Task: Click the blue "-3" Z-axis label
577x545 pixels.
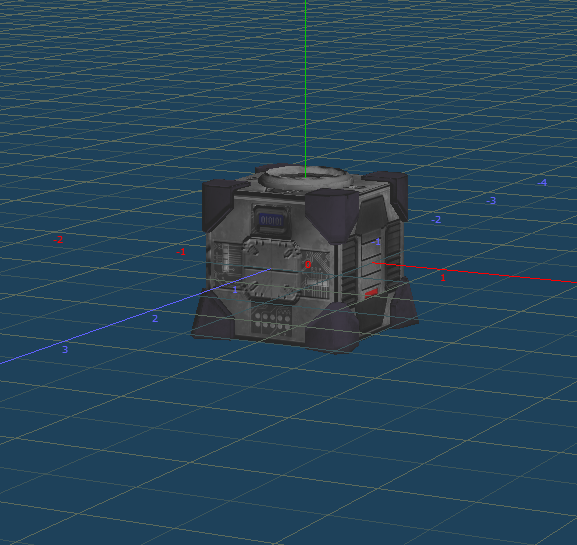Action: click(x=491, y=201)
